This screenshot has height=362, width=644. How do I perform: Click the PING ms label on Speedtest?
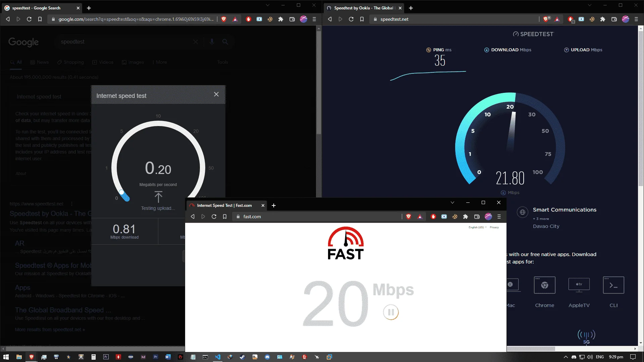click(x=439, y=50)
